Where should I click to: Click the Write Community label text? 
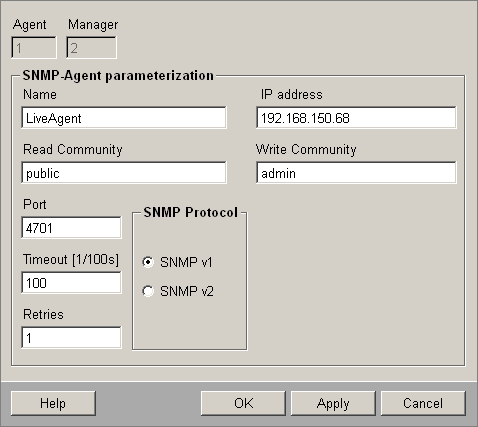point(306,149)
